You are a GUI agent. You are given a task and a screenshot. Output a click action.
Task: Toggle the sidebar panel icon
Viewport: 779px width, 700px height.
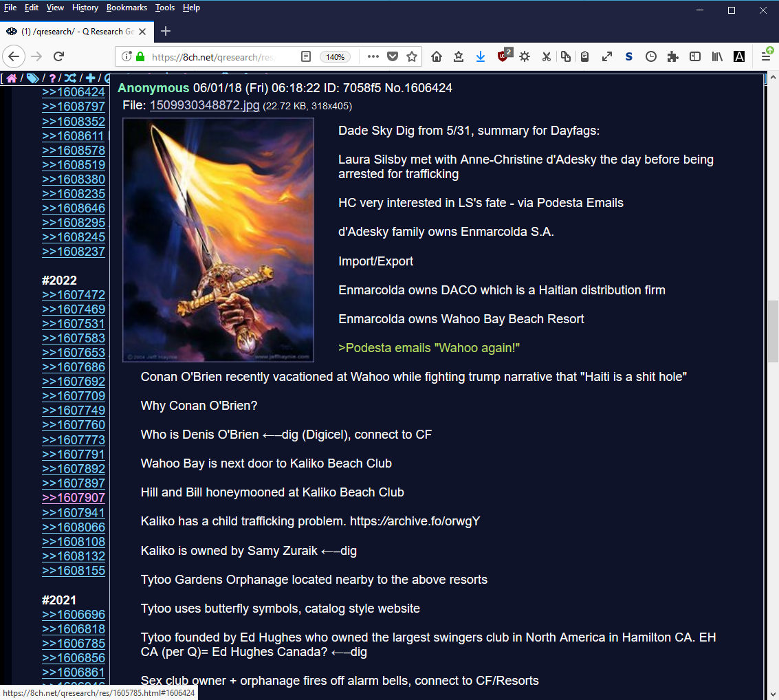[695, 56]
